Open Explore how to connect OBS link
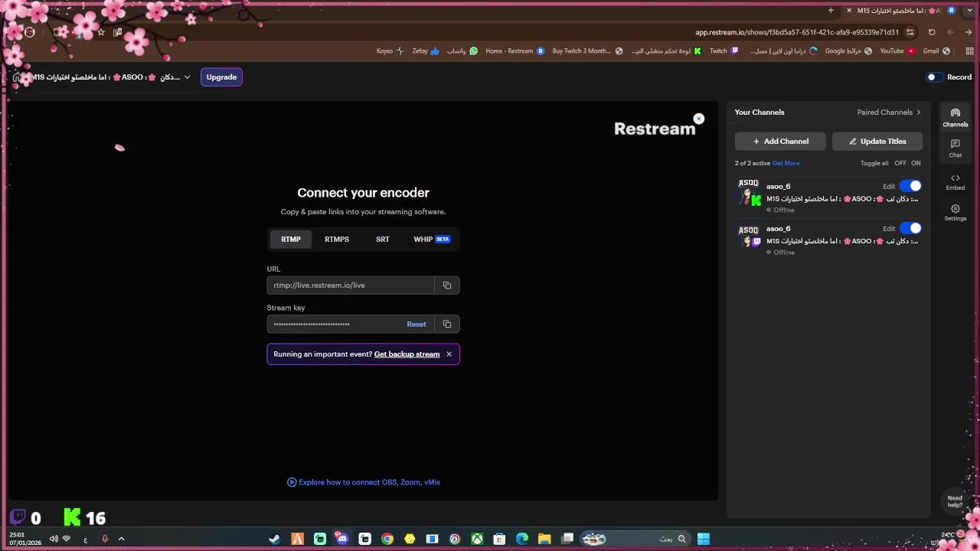Image resolution: width=980 pixels, height=551 pixels. pyautogui.click(x=364, y=482)
